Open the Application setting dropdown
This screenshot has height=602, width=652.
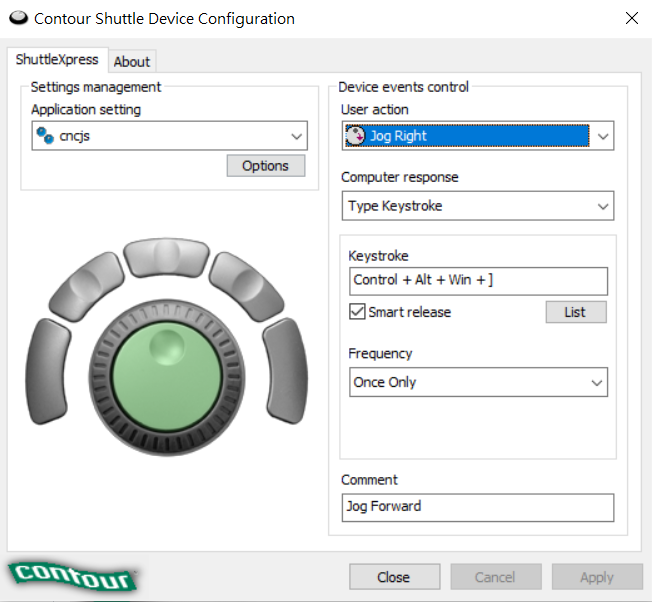(296, 136)
